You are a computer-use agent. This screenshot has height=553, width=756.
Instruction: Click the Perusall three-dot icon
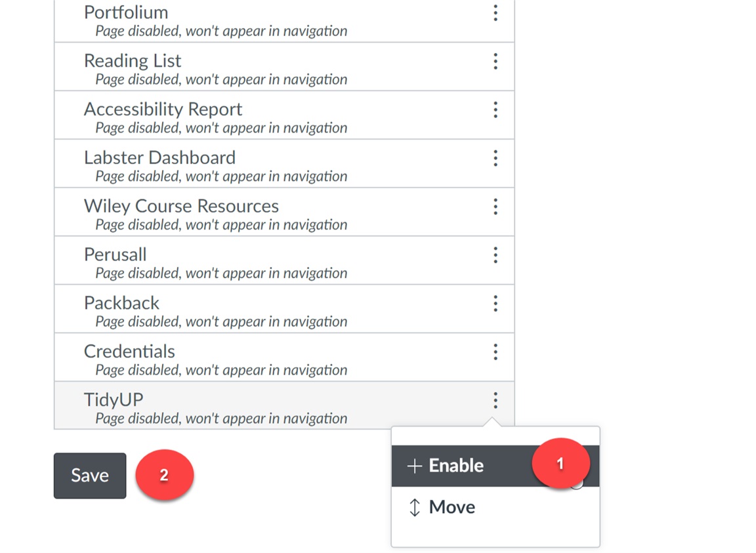(x=495, y=255)
